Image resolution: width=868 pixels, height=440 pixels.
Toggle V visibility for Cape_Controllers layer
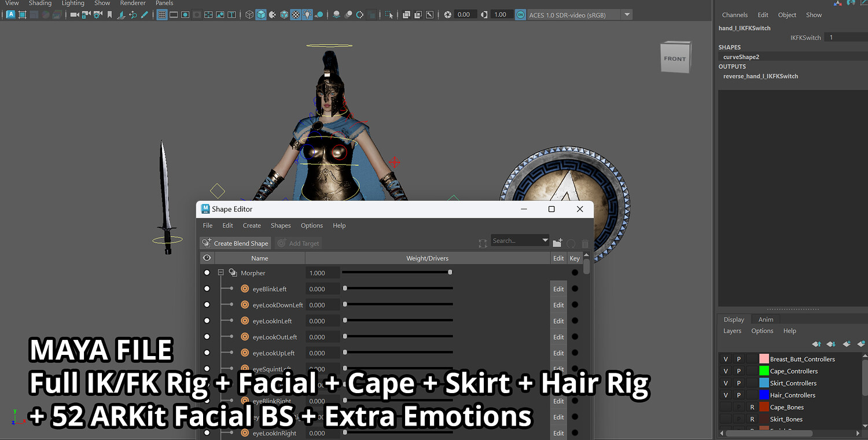tap(726, 371)
